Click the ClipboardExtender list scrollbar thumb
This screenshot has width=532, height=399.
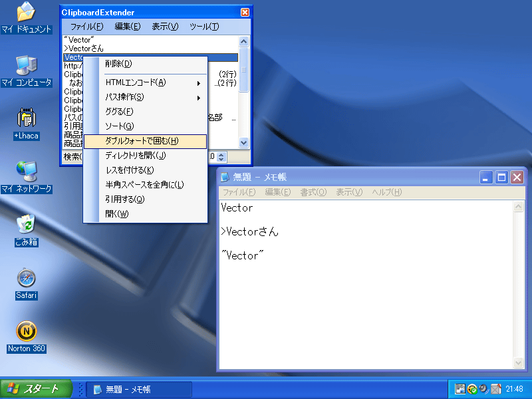point(243,70)
